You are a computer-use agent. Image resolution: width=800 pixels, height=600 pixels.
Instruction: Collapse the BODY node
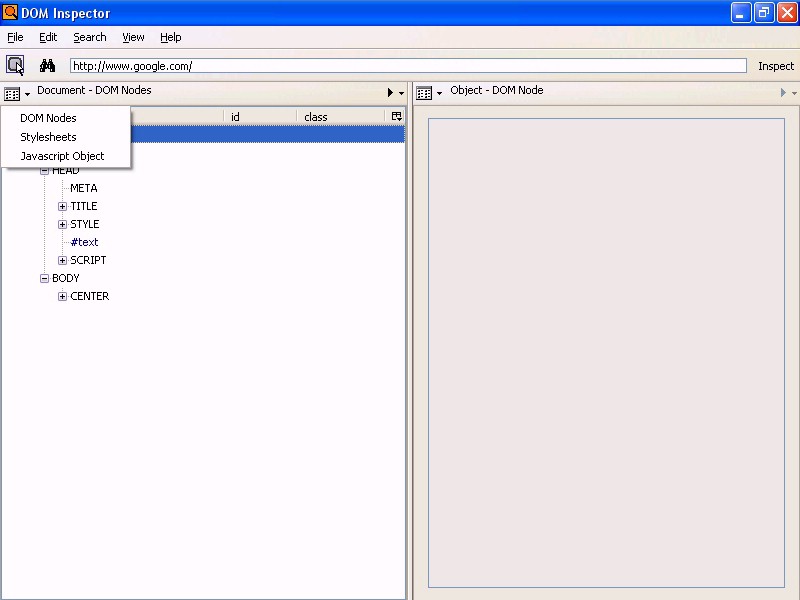(x=45, y=279)
